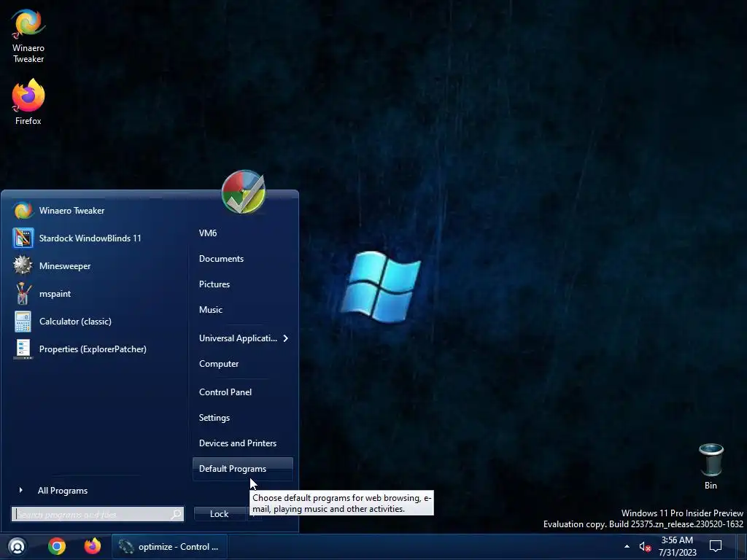
Task: Focus the Search programs and files box
Action: 98,514
